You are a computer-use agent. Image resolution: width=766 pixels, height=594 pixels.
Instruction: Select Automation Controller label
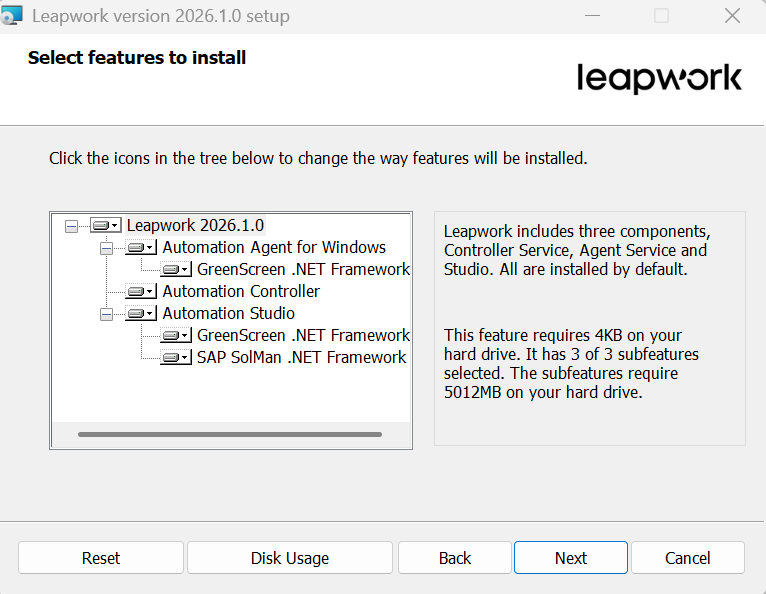241,291
